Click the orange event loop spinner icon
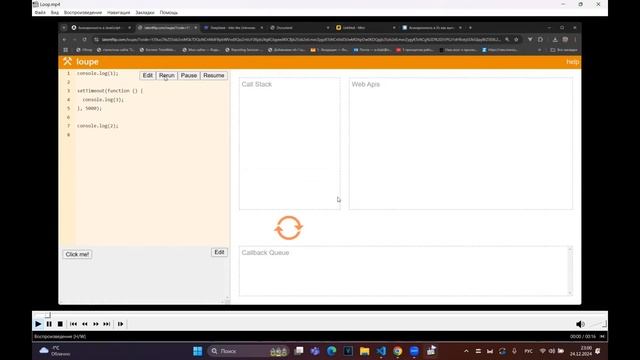This screenshot has width=640, height=360. tap(289, 228)
